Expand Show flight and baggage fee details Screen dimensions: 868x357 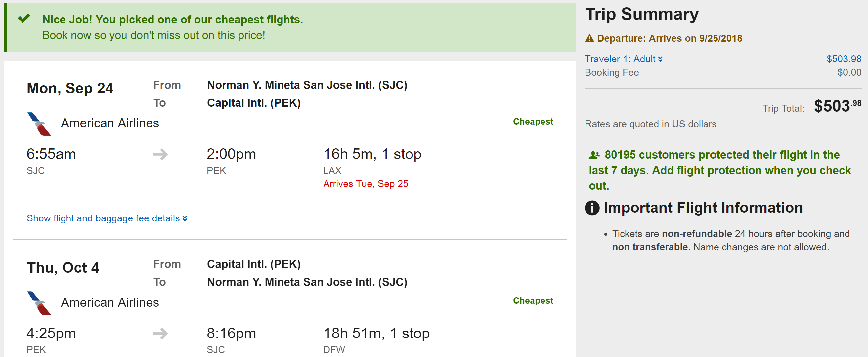pos(107,218)
